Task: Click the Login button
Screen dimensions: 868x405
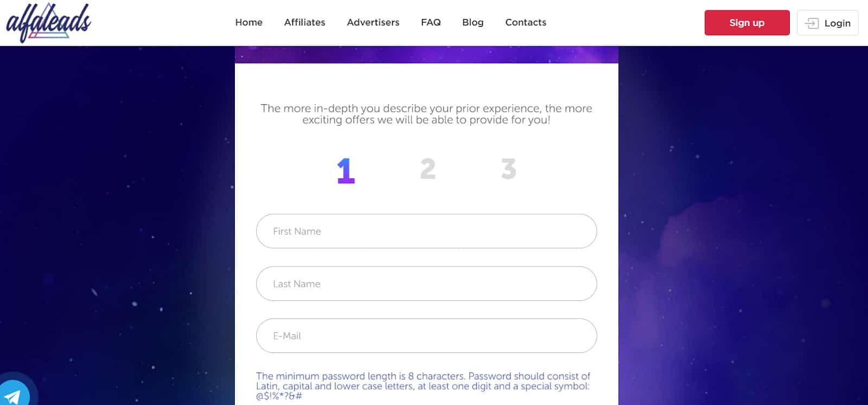Action: coord(827,23)
